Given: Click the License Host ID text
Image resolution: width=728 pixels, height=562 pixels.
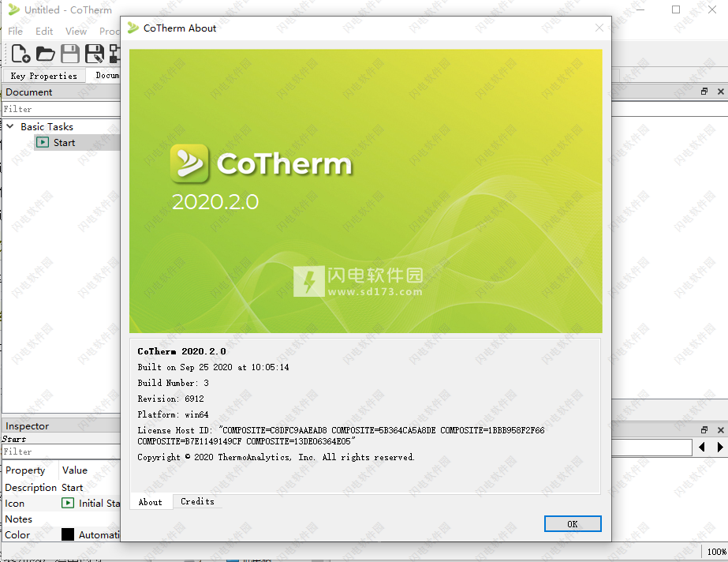Looking at the screenshot, I should coord(341,436).
